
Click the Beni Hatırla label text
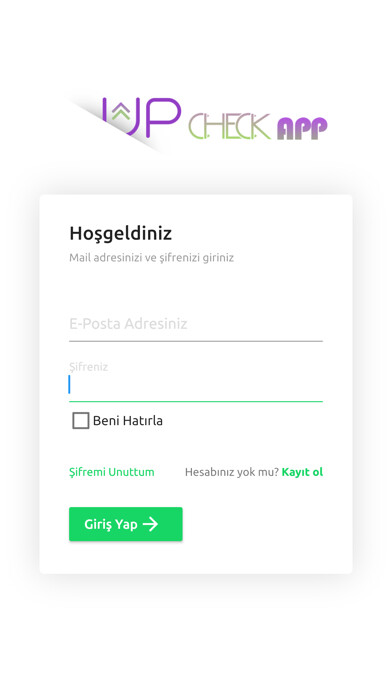pos(128,420)
